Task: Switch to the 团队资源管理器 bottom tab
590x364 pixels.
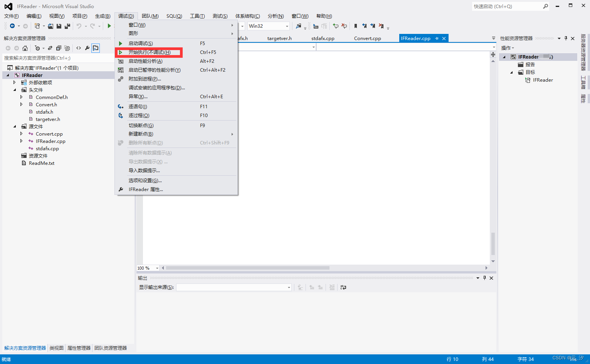Action: click(111, 348)
